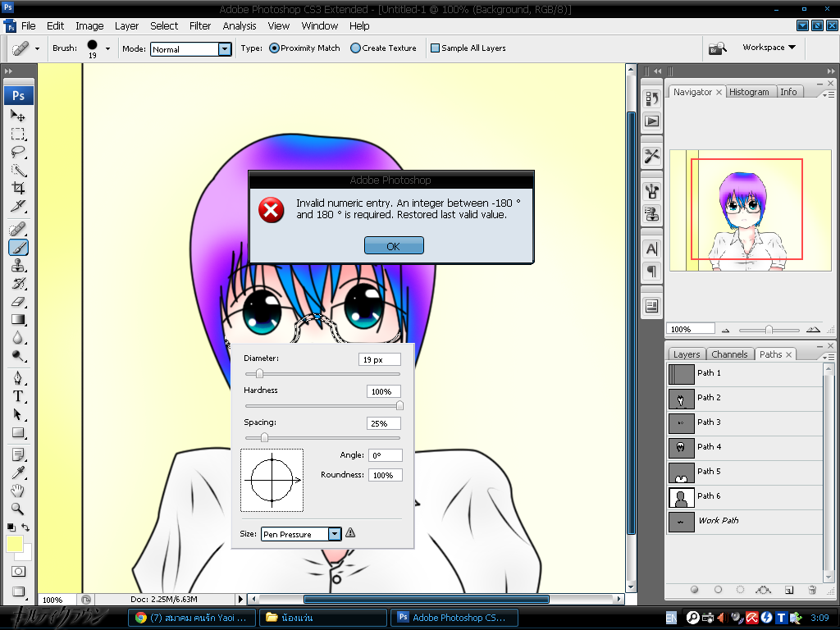
Task: Open the Size Pen Pressure dropdown
Action: (x=335, y=533)
